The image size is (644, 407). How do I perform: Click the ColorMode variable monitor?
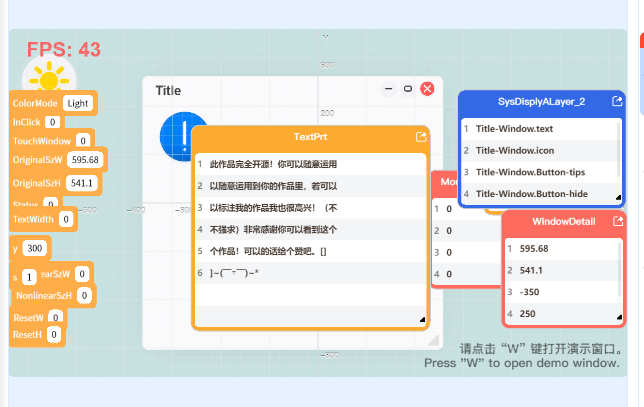[x=53, y=103]
